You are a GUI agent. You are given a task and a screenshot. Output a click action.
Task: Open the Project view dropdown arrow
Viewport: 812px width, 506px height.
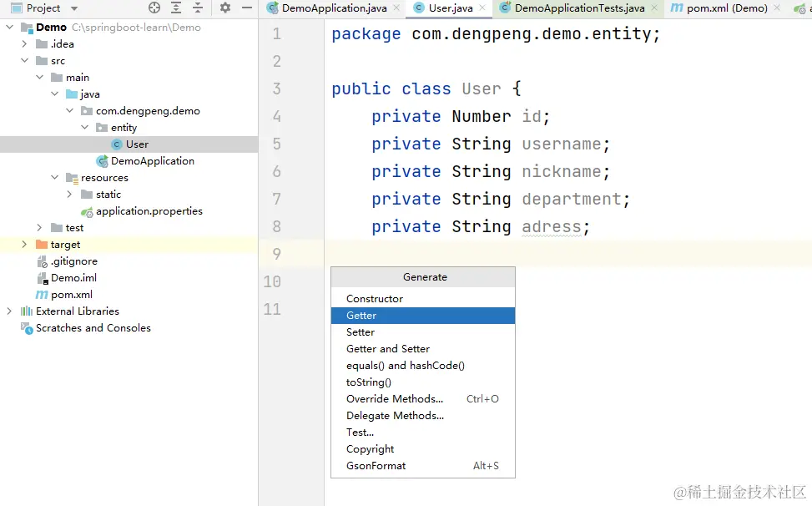pyautogui.click(x=74, y=8)
